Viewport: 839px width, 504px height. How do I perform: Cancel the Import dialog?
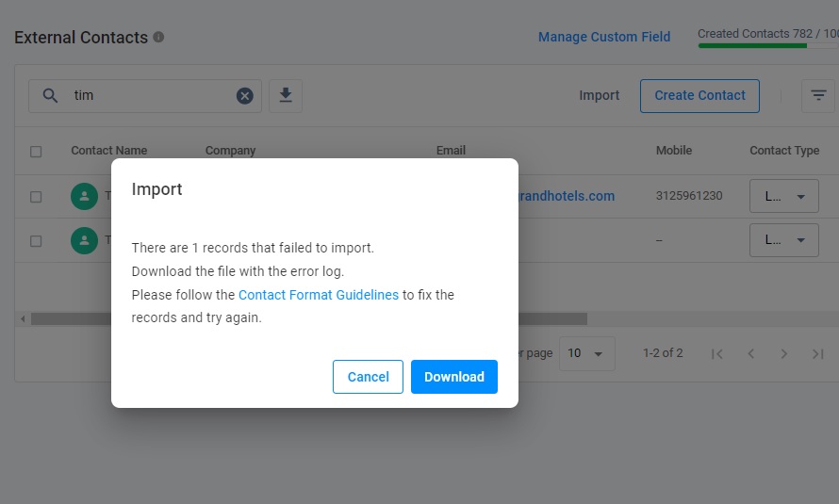(368, 377)
